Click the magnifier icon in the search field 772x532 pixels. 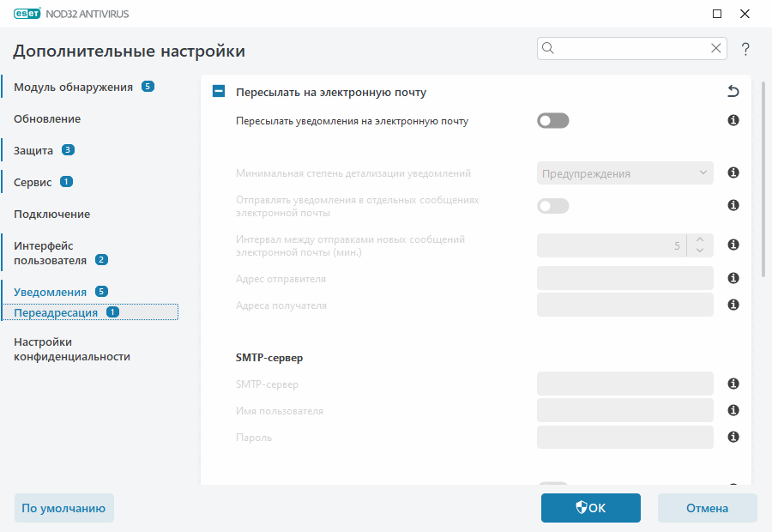pyautogui.click(x=548, y=48)
